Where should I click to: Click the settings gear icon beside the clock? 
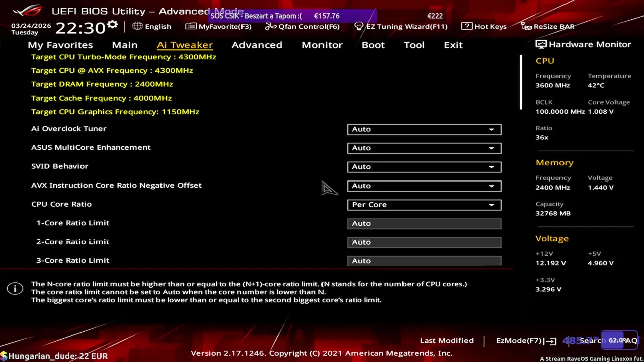coord(112,25)
